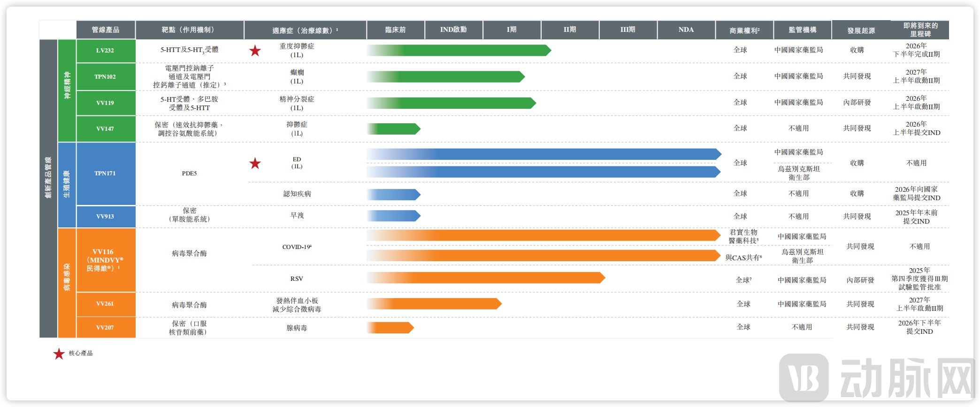980x407 pixels.
Task: Select the NDA stage header
Action: tap(686, 30)
